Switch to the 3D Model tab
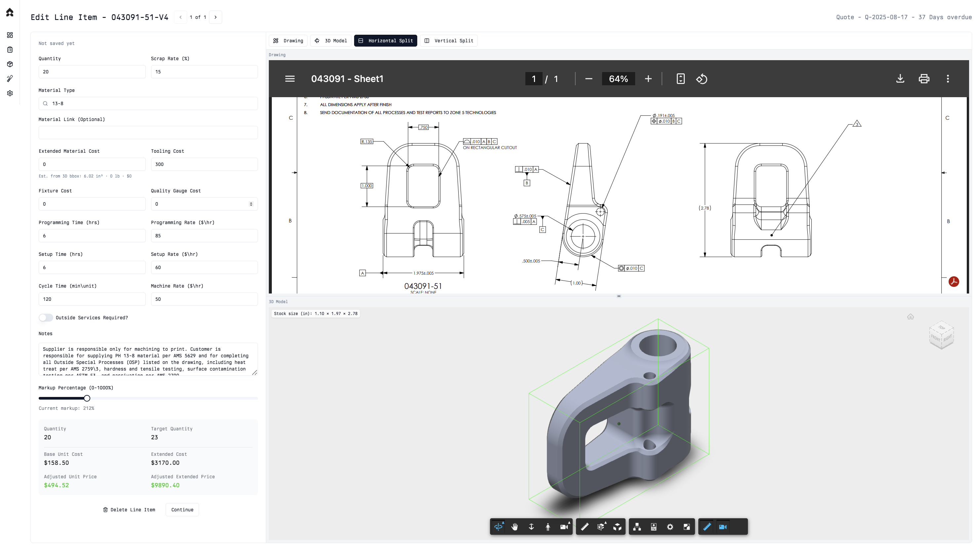Screen dimensions: 980x548 331,41
